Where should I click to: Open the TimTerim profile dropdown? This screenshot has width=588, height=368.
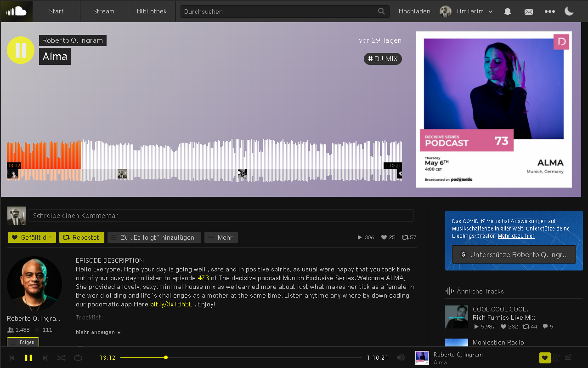coord(466,11)
